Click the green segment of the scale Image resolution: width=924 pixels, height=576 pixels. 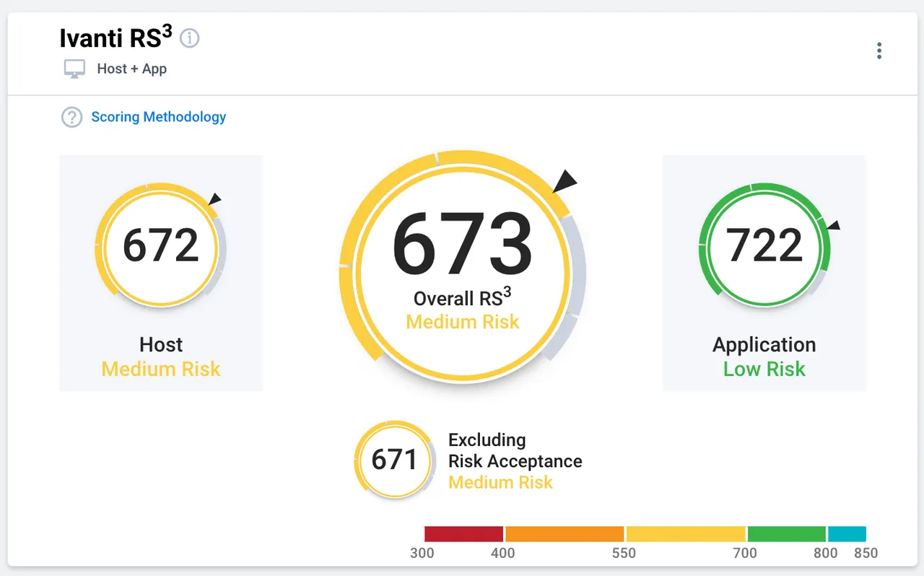pyautogui.click(x=787, y=534)
